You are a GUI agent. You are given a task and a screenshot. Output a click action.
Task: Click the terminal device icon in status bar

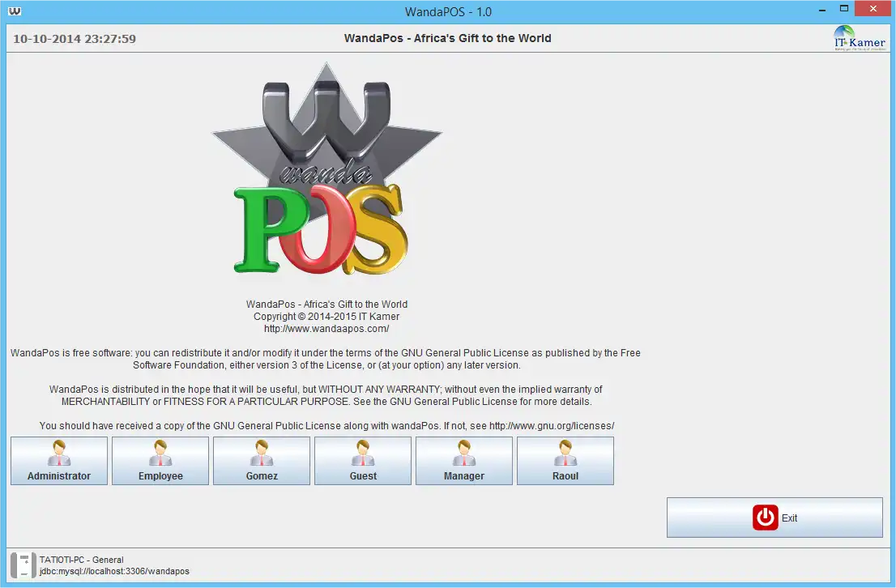pos(23,565)
